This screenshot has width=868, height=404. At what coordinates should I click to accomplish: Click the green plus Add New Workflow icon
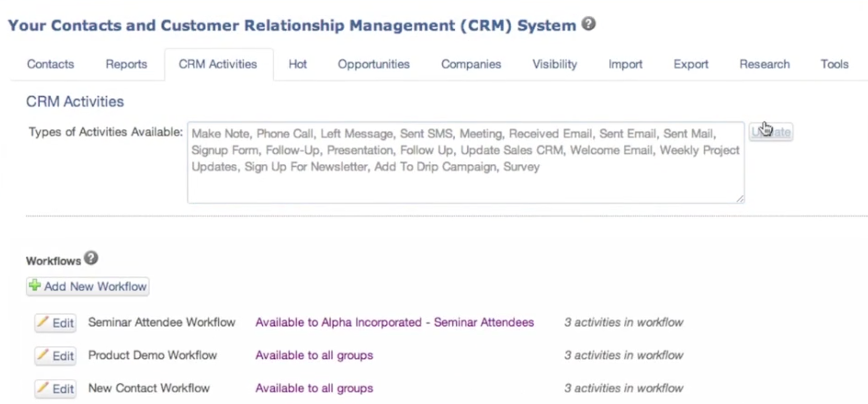35,285
